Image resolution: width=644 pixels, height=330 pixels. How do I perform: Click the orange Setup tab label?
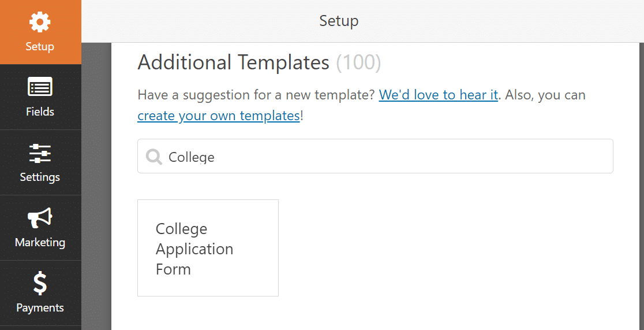point(40,46)
